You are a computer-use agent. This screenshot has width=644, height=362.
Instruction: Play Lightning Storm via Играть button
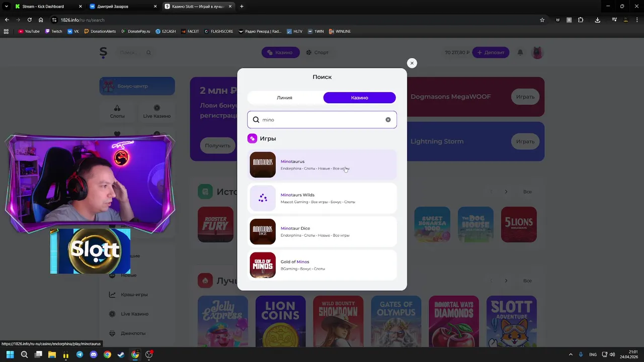pyautogui.click(x=525, y=141)
